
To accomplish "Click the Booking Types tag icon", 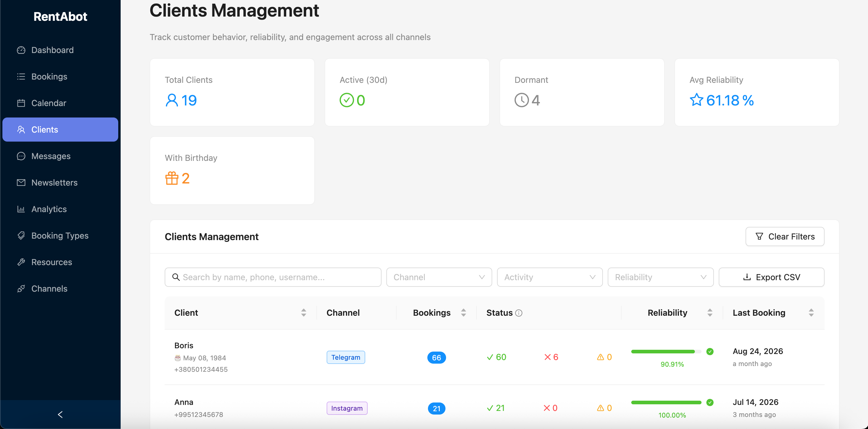I will (21, 236).
